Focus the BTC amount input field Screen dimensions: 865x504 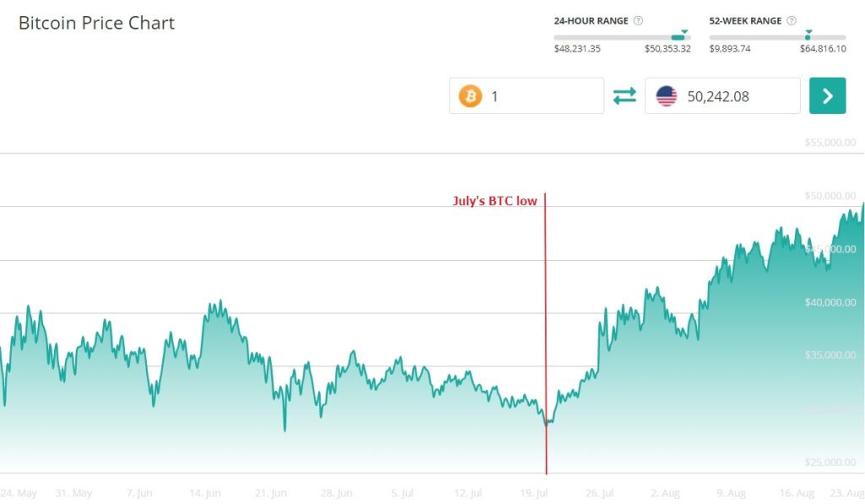pos(541,96)
